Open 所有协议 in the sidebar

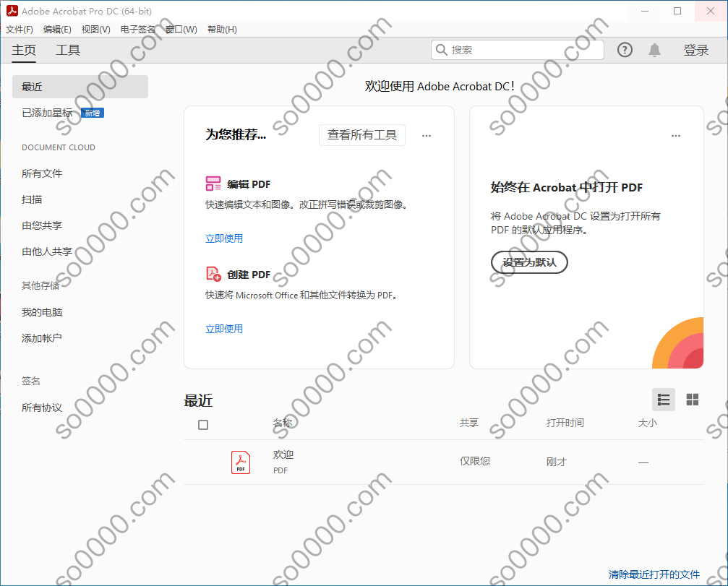tap(42, 408)
